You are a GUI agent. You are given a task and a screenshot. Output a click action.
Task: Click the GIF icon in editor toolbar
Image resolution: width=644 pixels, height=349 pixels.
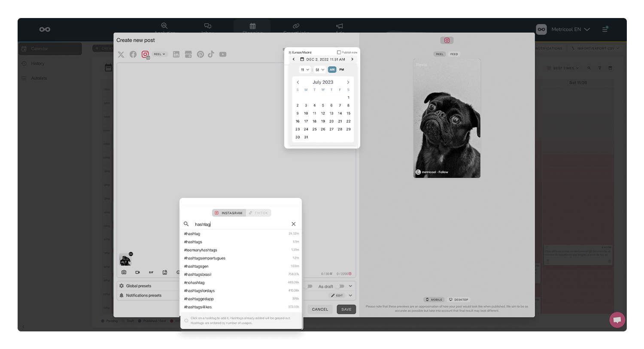pyautogui.click(x=151, y=272)
